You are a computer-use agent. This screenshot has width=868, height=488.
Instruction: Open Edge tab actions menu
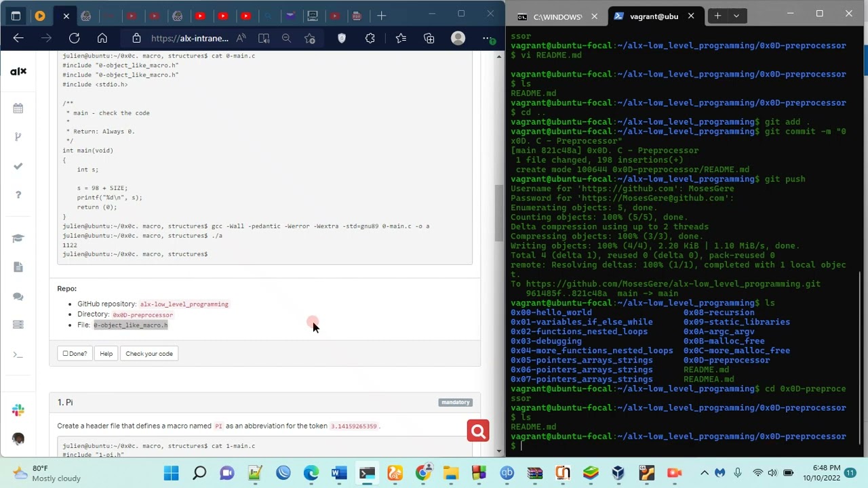coord(16,16)
